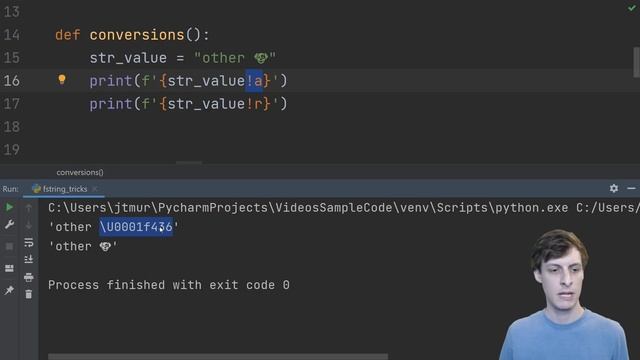Open Run panel settings gear

pyautogui.click(x=613, y=188)
